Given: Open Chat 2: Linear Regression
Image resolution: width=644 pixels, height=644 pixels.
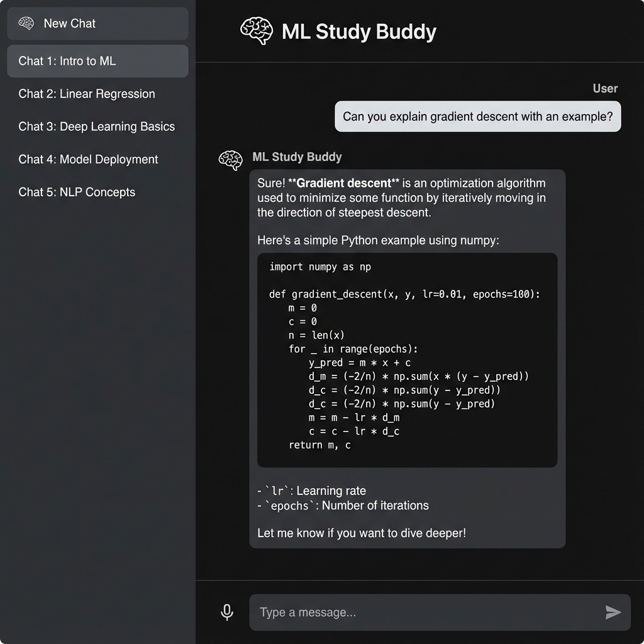Looking at the screenshot, I should click(87, 94).
